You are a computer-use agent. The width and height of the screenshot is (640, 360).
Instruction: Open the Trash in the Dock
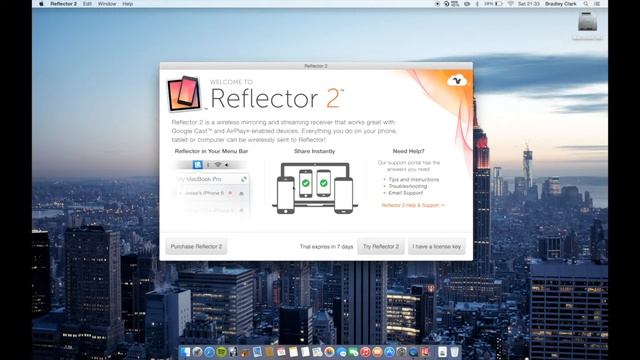[x=454, y=352]
